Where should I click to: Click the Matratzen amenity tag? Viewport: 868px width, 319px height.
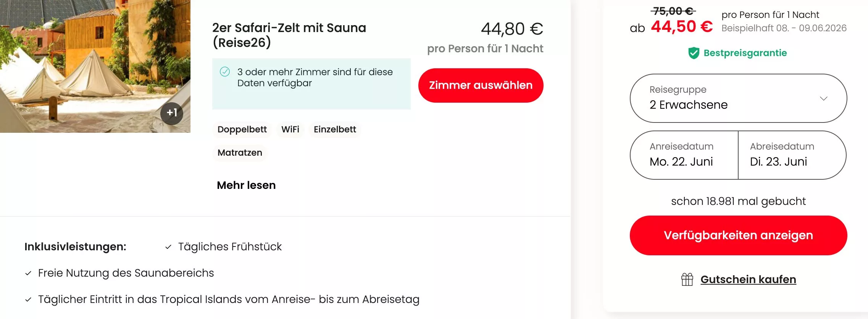[x=240, y=153]
